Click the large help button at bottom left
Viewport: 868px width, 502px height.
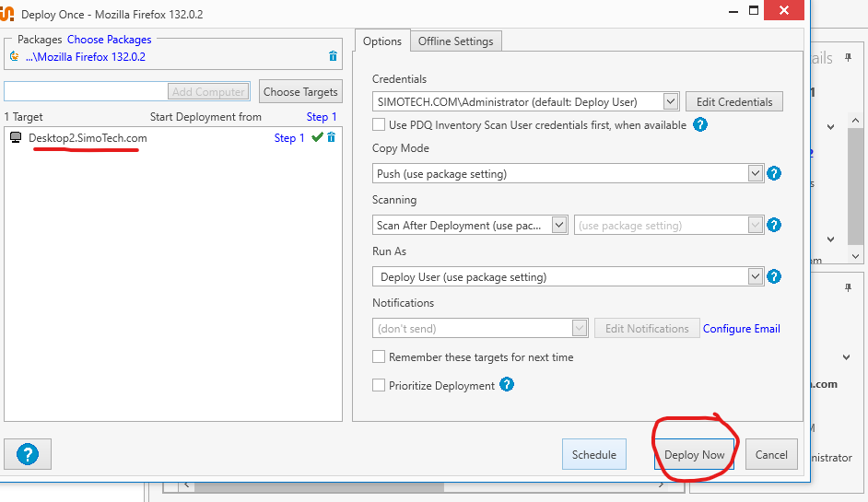(x=28, y=454)
